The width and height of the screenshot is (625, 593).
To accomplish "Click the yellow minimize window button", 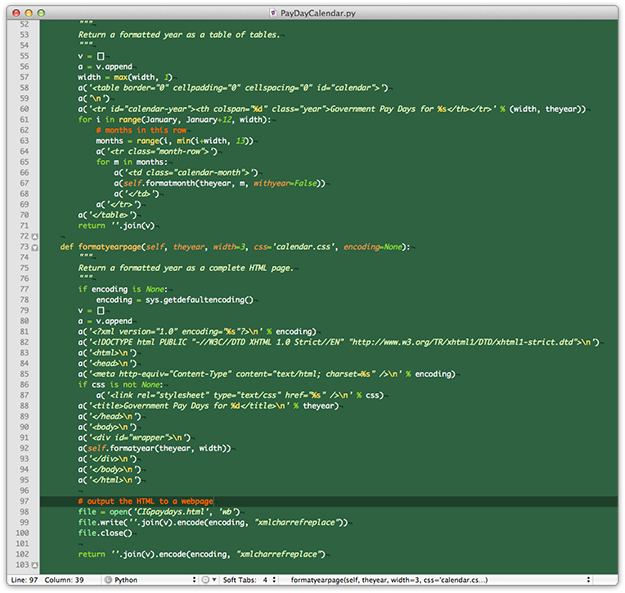I will click(29, 13).
